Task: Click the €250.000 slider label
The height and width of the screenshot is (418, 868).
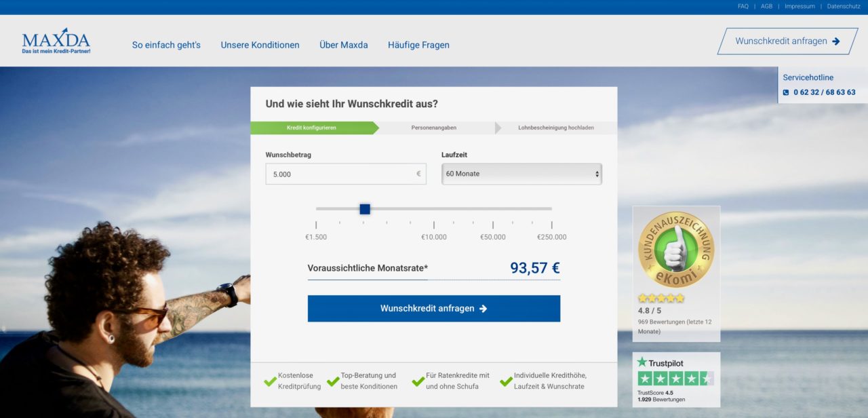Action: [552, 237]
